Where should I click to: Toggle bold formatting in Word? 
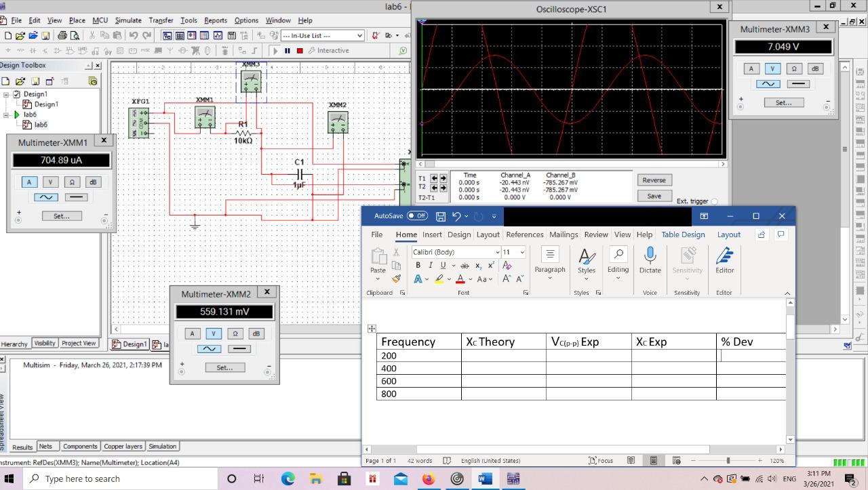tap(418, 265)
